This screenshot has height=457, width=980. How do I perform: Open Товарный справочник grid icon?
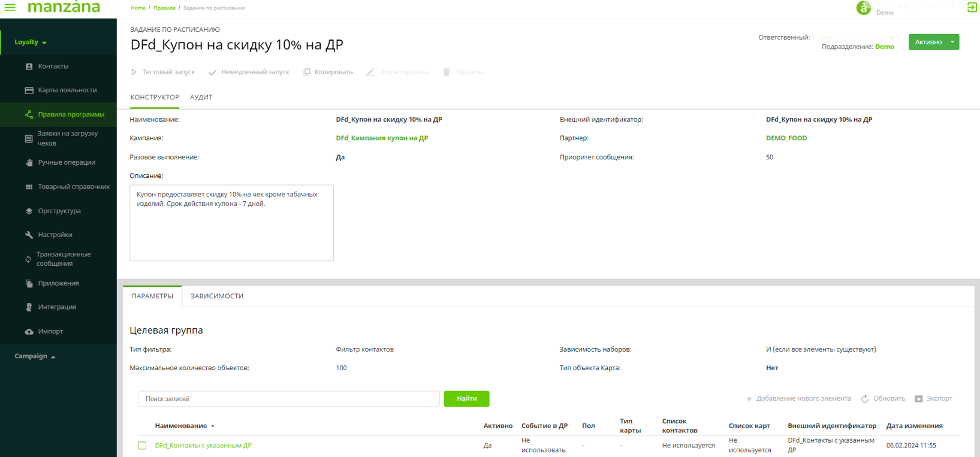click(29, 187)
